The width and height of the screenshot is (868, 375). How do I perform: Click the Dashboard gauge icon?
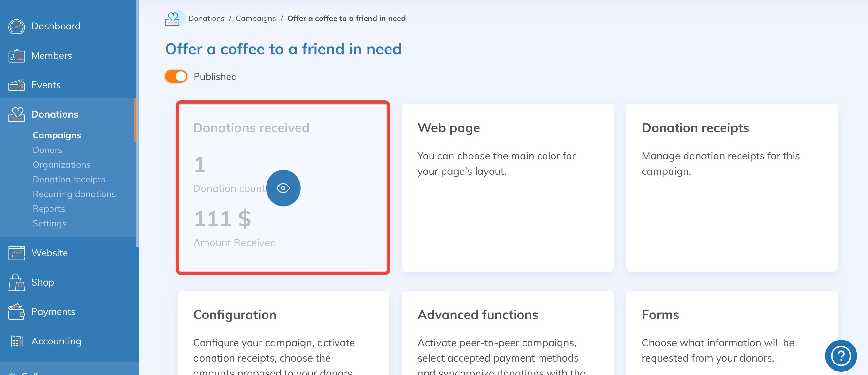pos(16,26)
